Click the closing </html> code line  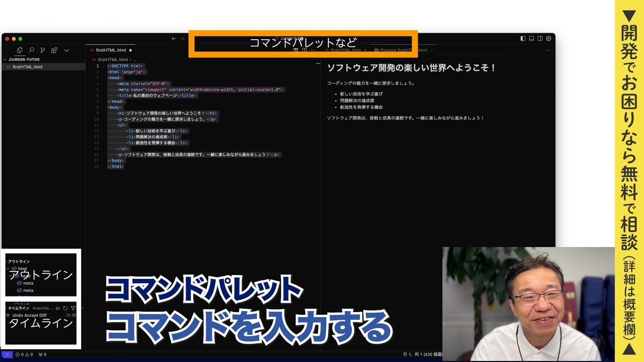click(115, 166)
